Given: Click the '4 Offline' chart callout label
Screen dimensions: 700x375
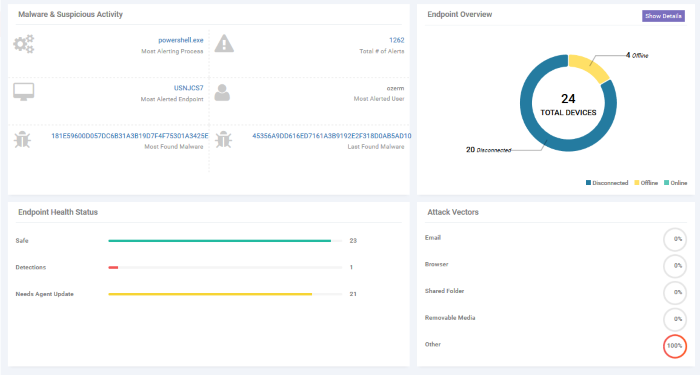Looking at the screenshot, I should click(x=637, y=55).
